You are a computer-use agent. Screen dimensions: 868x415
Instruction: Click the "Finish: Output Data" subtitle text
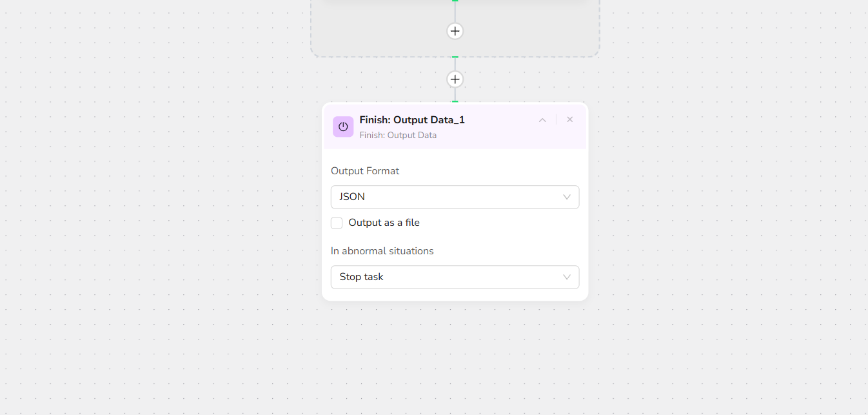pyautogui.click(x=398, y=136)
